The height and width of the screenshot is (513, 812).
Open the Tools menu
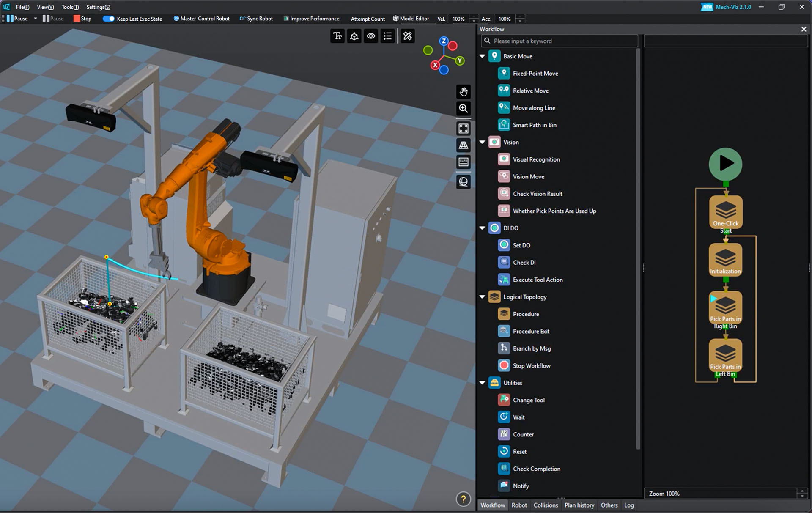coord(70,7)
